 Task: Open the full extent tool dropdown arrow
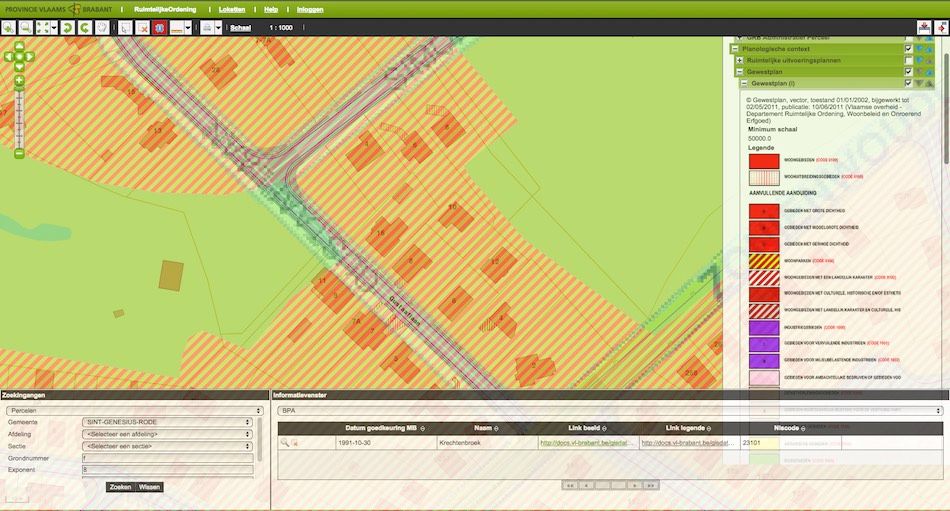pos(54,28)
